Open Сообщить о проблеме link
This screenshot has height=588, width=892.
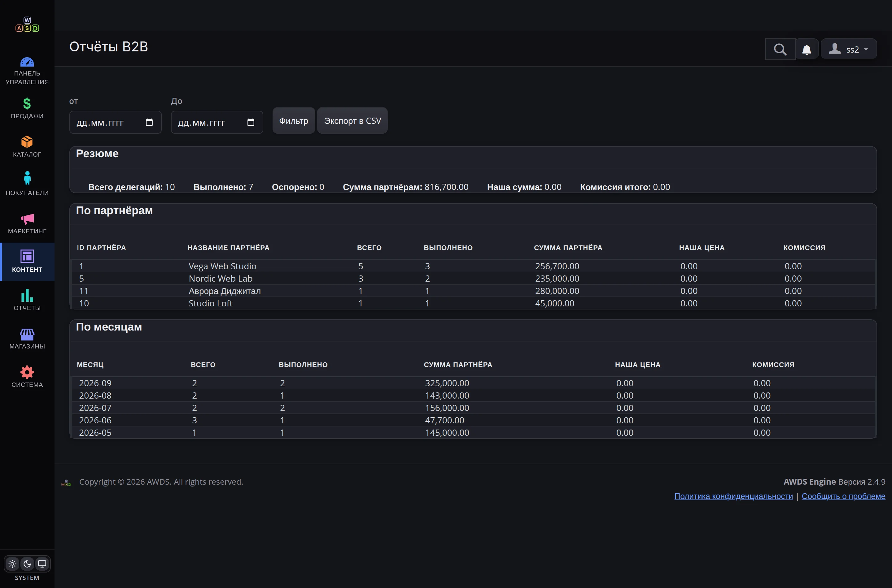click(x=843, y=496)
